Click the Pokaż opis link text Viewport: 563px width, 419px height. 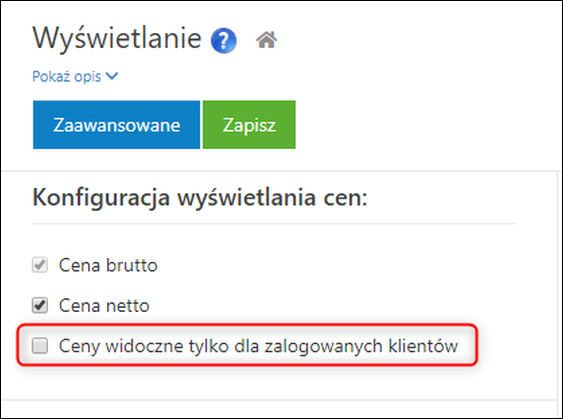[x=67, y=76]
